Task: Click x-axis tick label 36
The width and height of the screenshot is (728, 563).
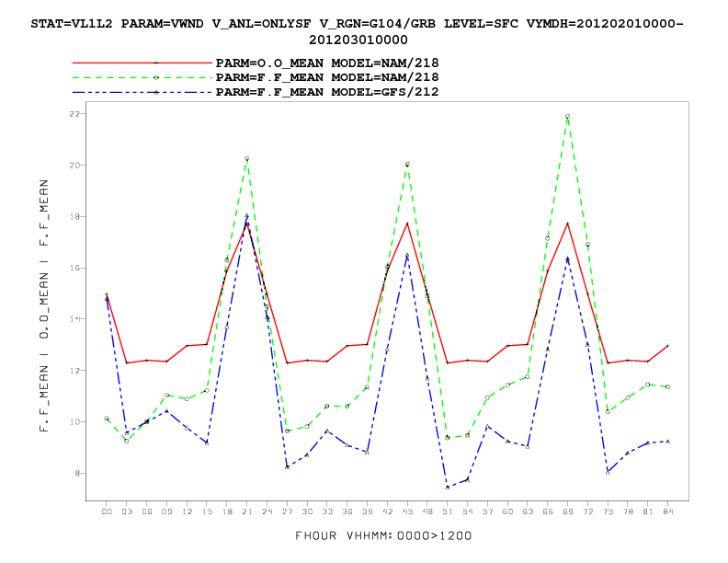Action: point(347,511)
